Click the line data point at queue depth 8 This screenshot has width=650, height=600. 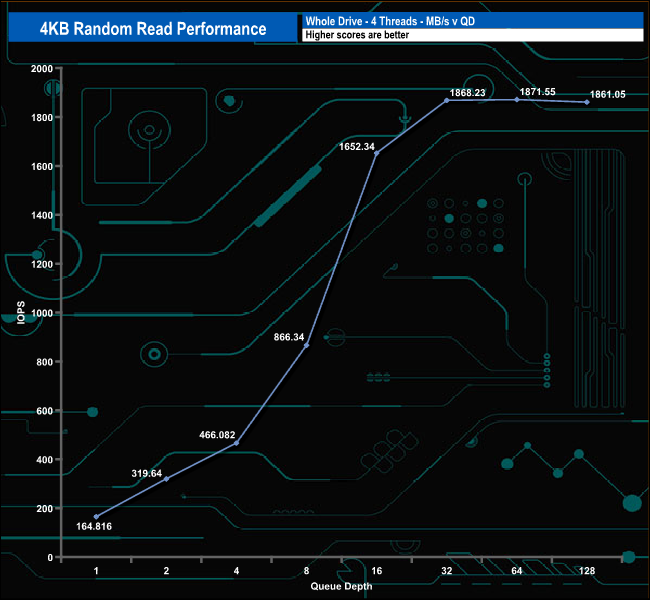click(x=306, y=345)
